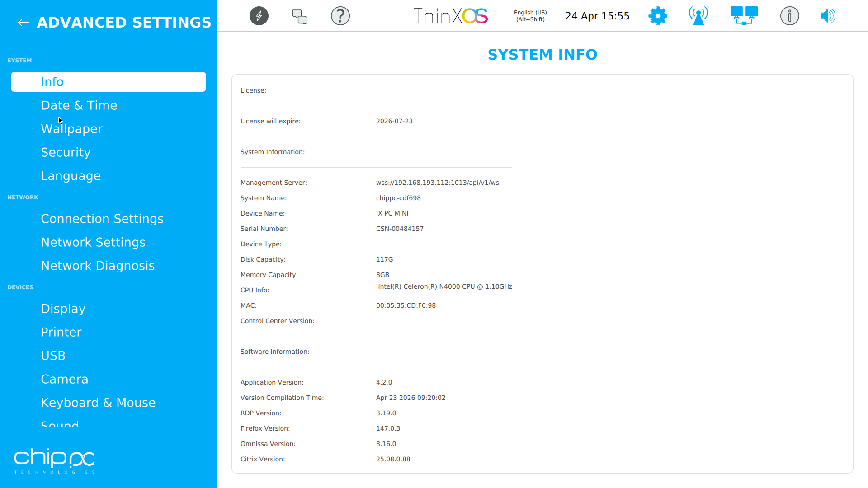
Task: Open Network Diagnosis
Action: [98, 265]
